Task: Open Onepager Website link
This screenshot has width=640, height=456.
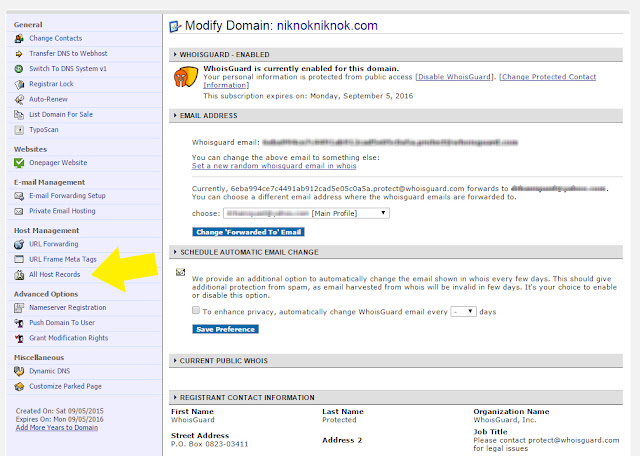Action: coord(58,163)
